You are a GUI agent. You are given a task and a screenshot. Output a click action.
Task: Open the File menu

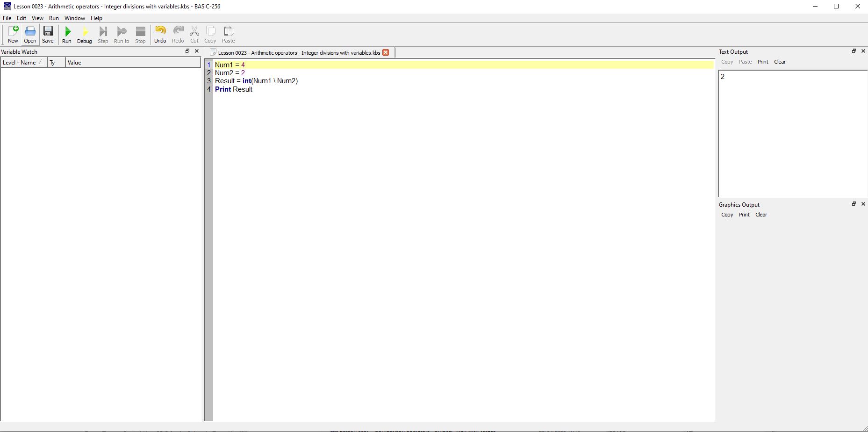coord(7,18)
